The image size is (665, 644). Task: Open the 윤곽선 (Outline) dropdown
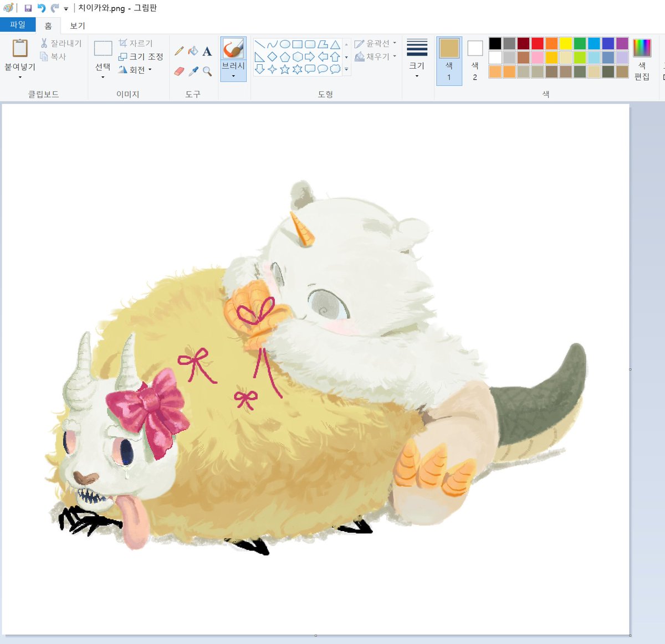[x=376, y=43]
